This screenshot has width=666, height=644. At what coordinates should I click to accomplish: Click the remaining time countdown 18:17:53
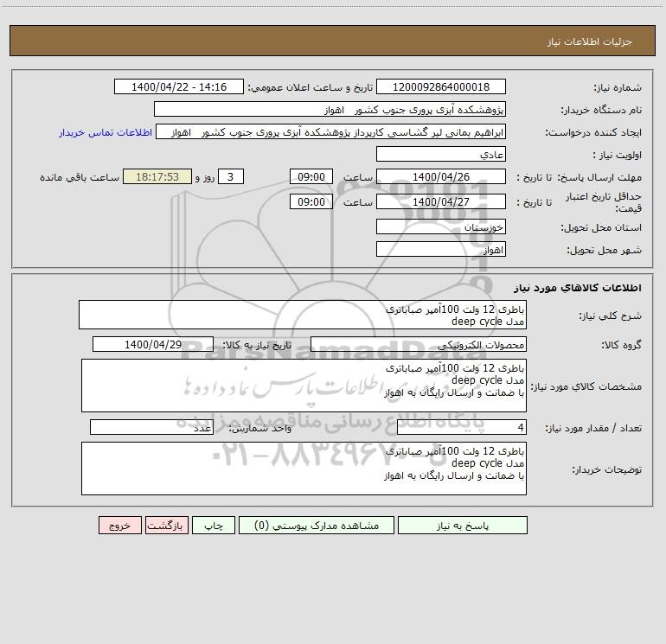[157, 176]
